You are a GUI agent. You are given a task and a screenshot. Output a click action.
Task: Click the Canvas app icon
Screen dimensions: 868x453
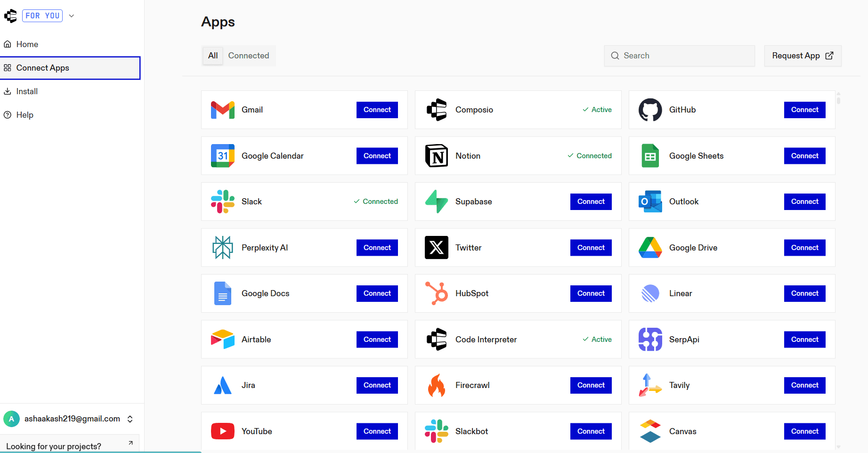pyautogui.click(x=650, y=431)
